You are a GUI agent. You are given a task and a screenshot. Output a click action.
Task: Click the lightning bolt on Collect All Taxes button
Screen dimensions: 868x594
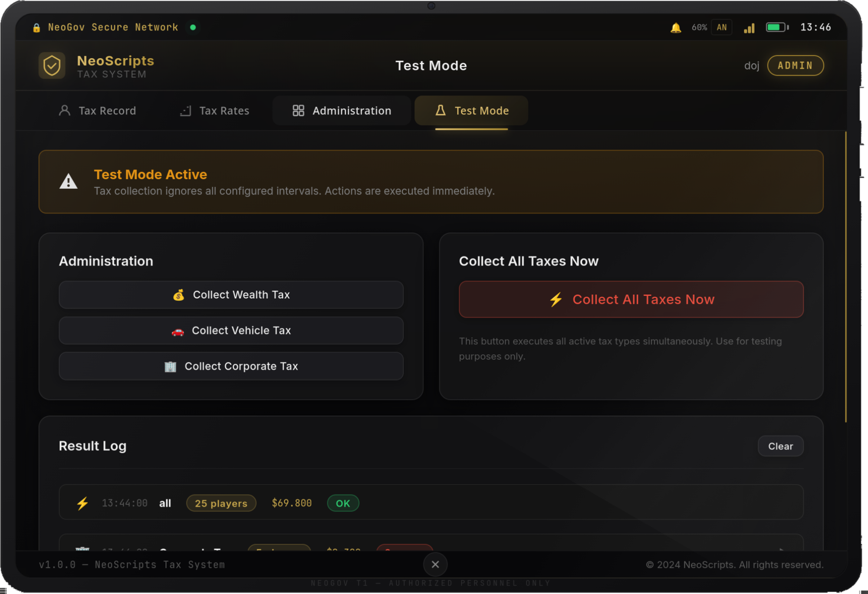[x=556, y=299]
